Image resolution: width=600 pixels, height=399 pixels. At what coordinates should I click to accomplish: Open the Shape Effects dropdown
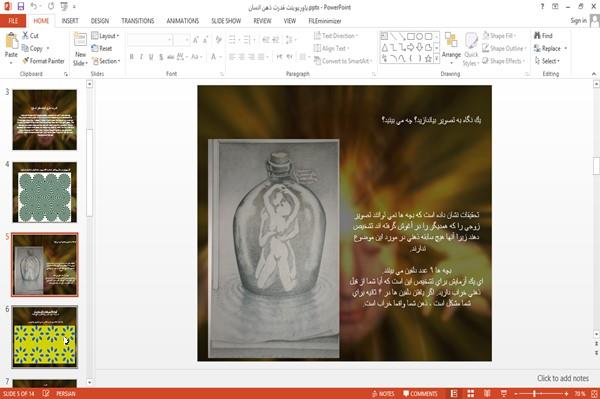(504, 61)
